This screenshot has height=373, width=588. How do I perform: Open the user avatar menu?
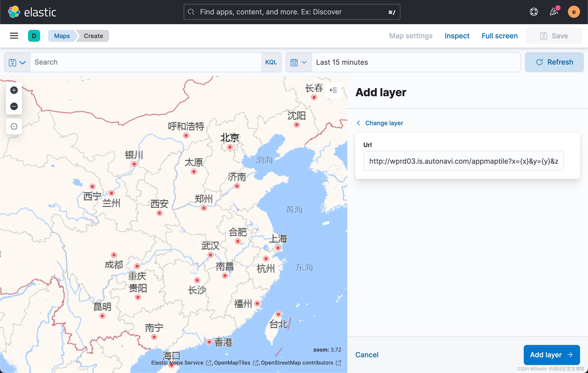[x=574, y=12]
